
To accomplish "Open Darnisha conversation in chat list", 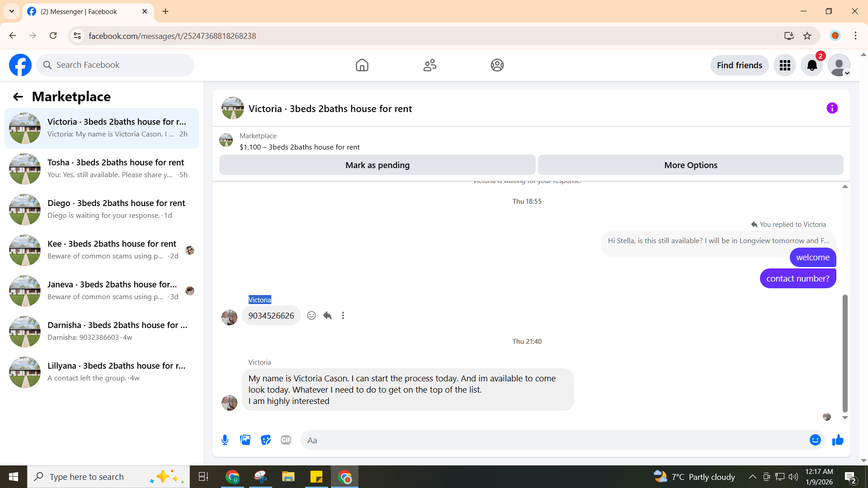I will [102, 331].
